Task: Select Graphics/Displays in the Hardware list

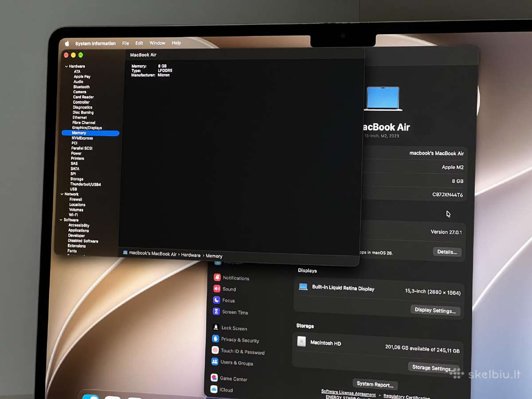Action: pyautogui.click(x=87, y=128)
